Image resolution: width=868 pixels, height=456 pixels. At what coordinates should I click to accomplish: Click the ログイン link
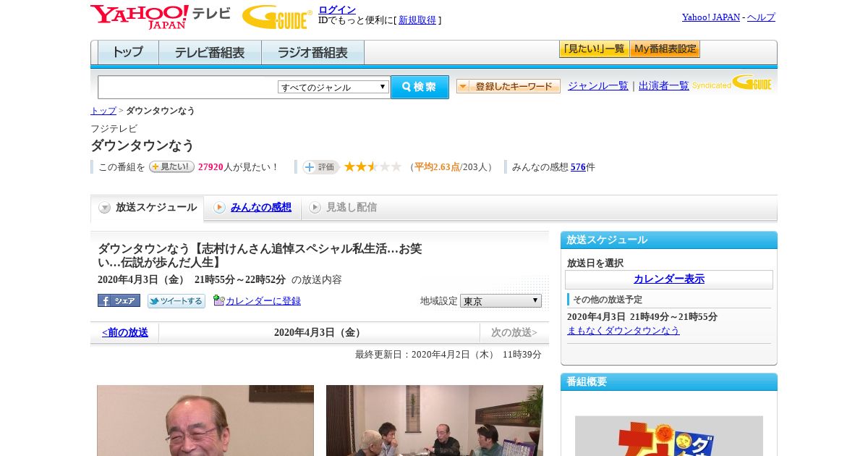337,9
